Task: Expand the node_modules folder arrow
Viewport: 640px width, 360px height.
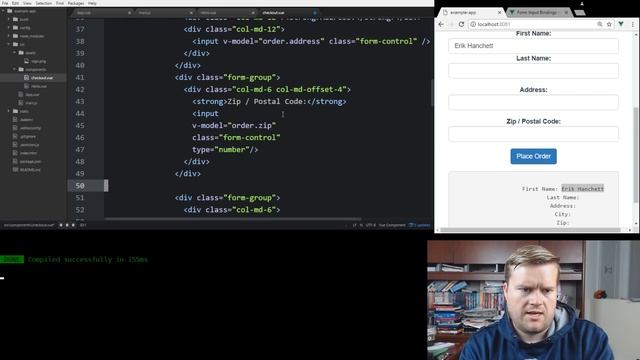Action: (x=9, y=36)
